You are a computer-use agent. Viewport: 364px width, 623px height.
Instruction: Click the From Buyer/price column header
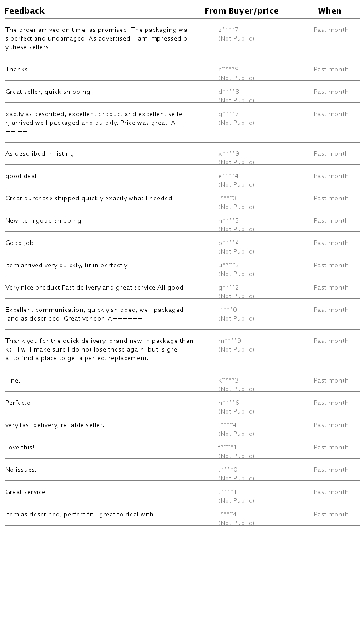242,11
